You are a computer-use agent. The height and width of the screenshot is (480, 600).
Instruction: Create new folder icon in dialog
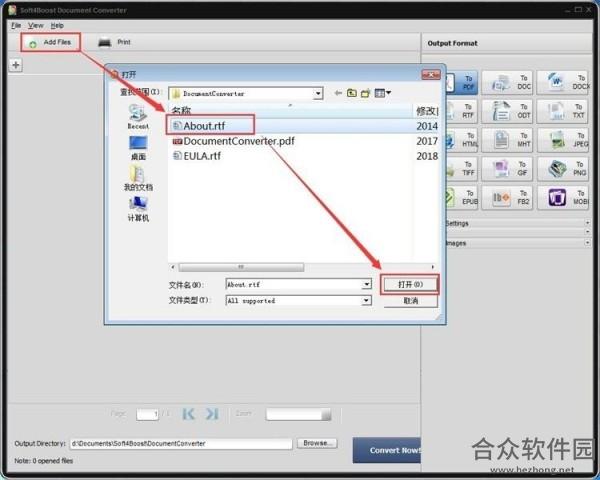365,93
